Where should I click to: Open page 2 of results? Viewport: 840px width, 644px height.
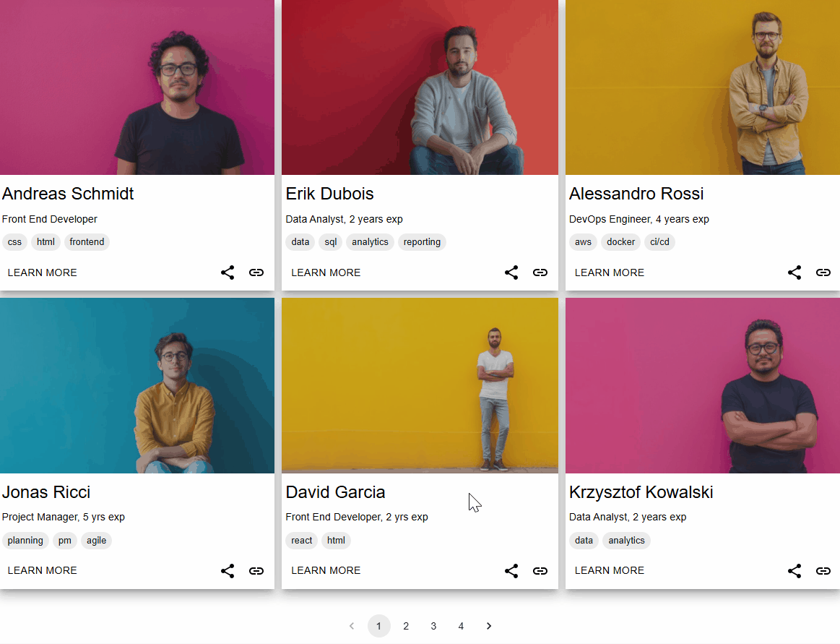(x=406, y=626)
